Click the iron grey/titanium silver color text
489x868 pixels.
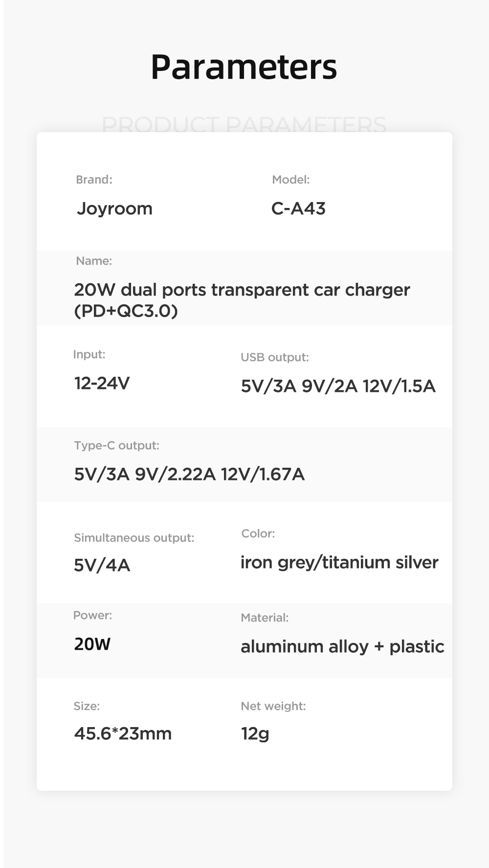(339, 563)
